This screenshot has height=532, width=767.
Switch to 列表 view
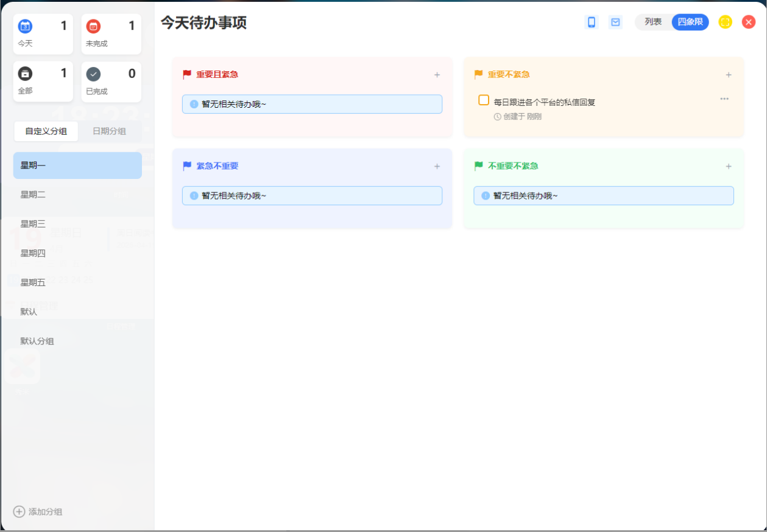pos(653,22)
